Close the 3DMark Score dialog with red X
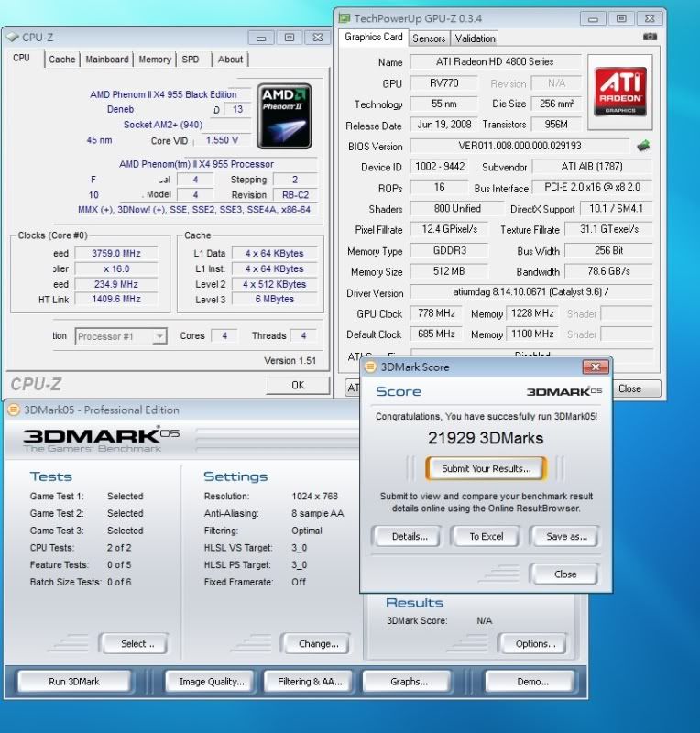This screenshot has width=700, height=733. coord(596,367)
